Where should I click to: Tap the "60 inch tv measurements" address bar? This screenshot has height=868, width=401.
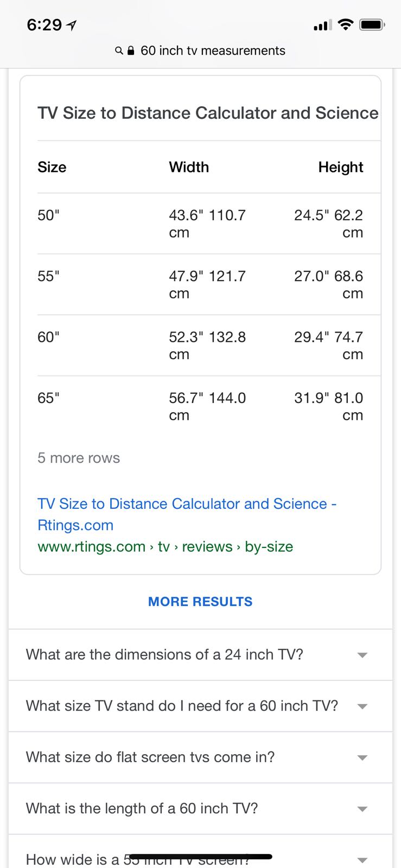[212, 51]
